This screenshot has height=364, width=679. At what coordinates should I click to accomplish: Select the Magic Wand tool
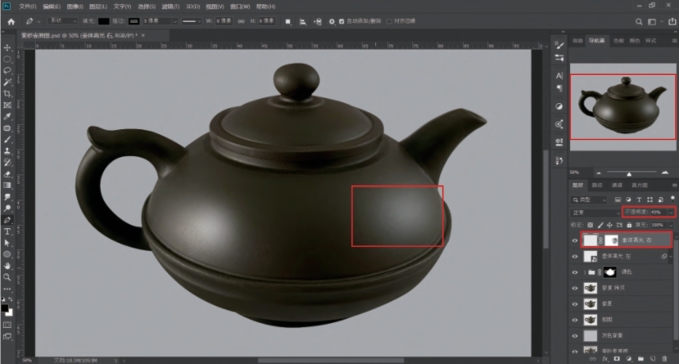7,82
